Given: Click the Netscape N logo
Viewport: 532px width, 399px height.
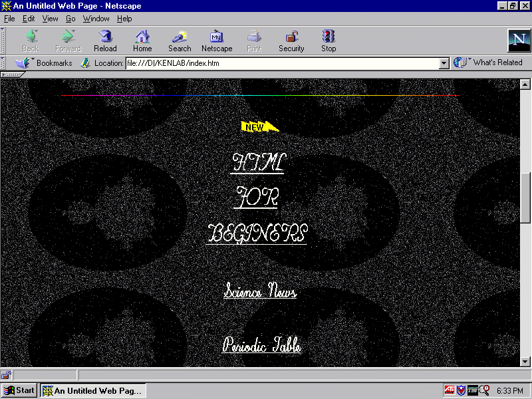Looking at the screenshot, I should pyautogui.click(x=519, y=41).
